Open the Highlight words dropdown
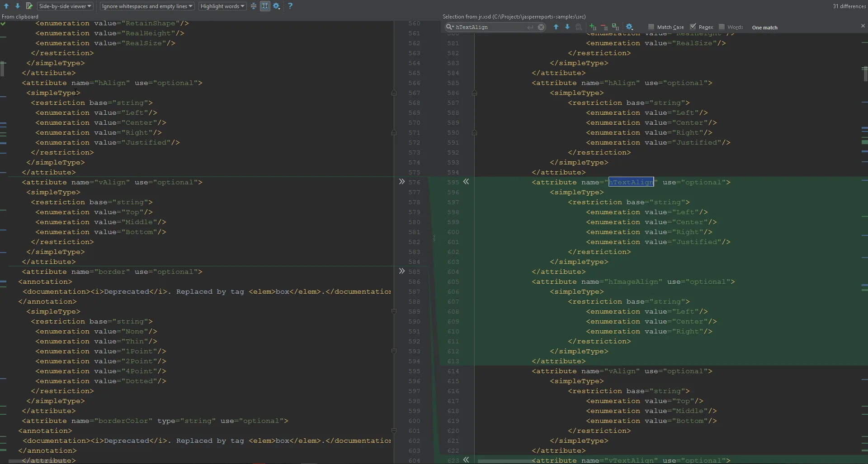This screenshot has height=464, width=868. click(x=222, y=6)
